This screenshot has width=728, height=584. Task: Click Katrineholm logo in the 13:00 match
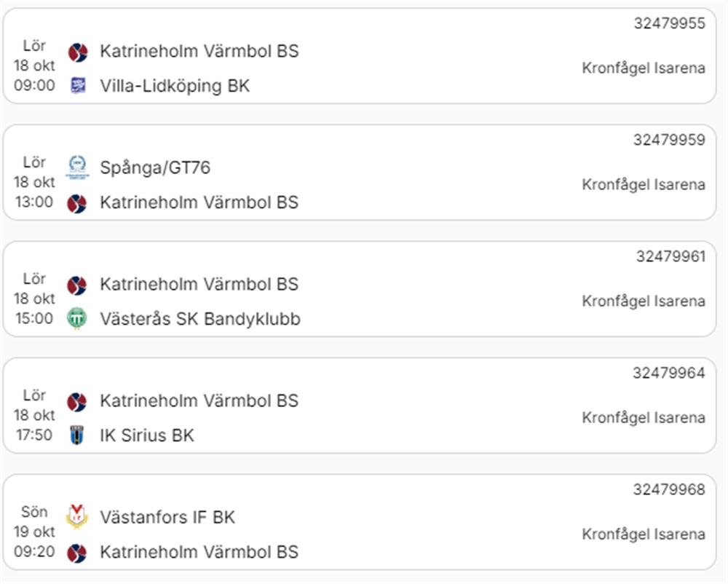[x=77, y=202]
